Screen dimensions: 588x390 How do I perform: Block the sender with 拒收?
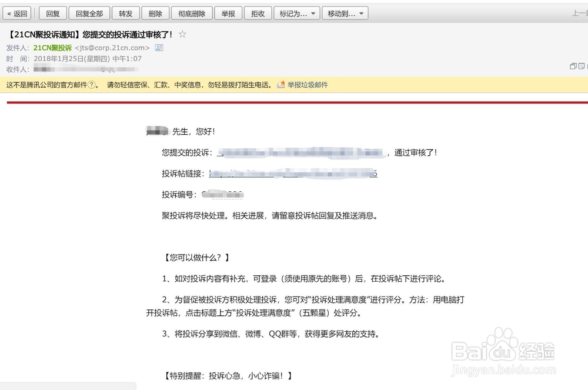pos(258,14)
